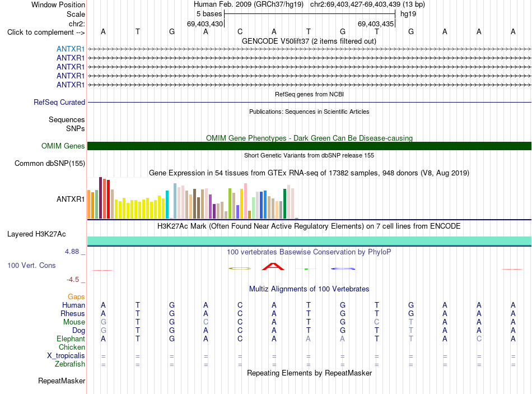The width and height of the screenshot is (532, 394).
Task: Open the RefSeq Curated track label
Action: pyautogui.click(x=59, y=102)
